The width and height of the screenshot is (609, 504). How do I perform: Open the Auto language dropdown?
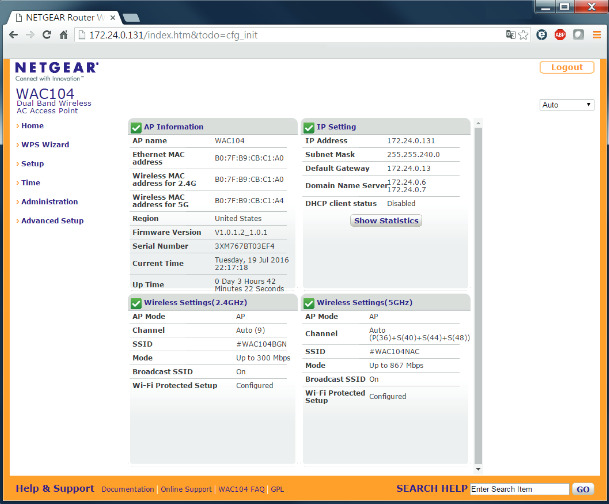567,105
